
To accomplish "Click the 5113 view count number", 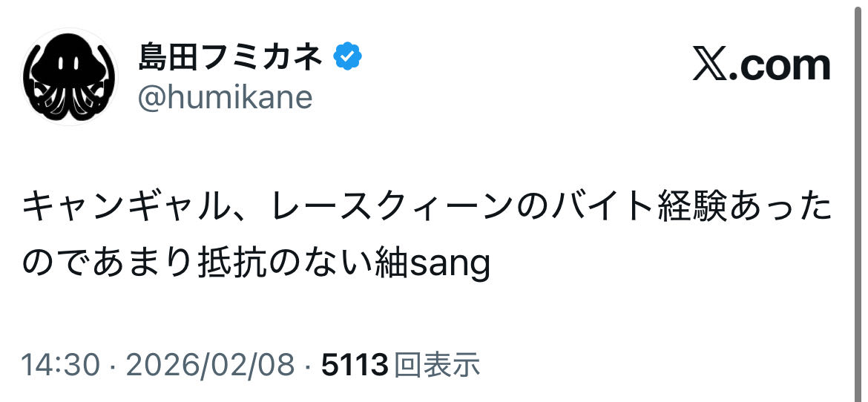I will coord(355,365).
